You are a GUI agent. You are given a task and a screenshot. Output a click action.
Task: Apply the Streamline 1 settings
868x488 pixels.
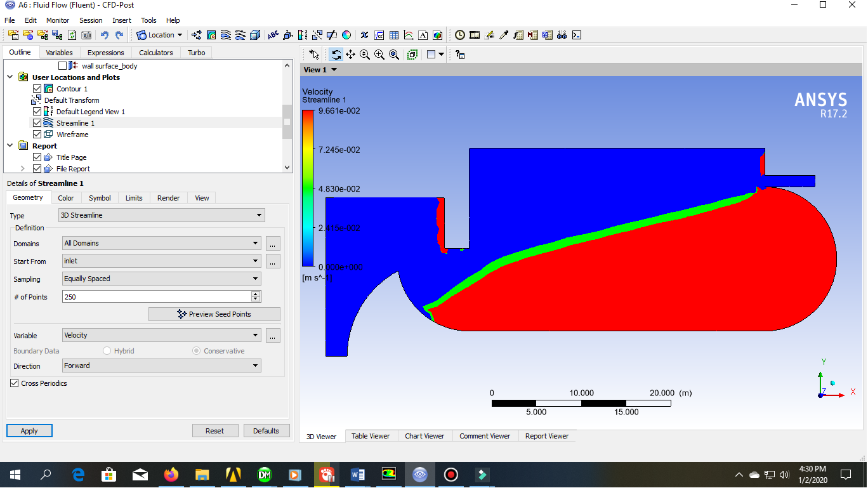tap(29, 430)
